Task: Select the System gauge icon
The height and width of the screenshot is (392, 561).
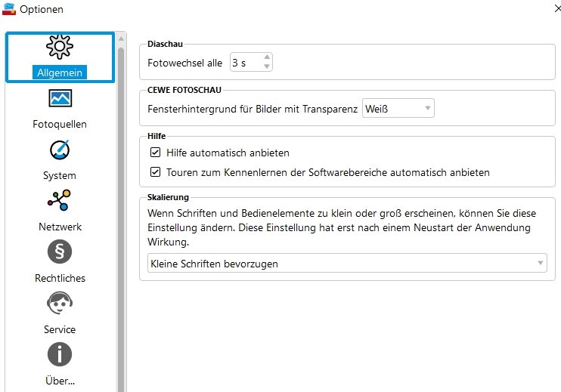Action: (x=60, y=150)
